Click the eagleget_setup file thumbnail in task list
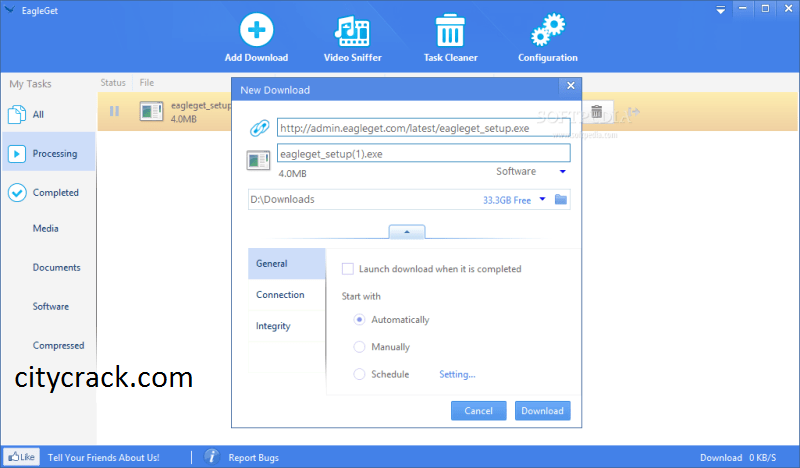 152,111
